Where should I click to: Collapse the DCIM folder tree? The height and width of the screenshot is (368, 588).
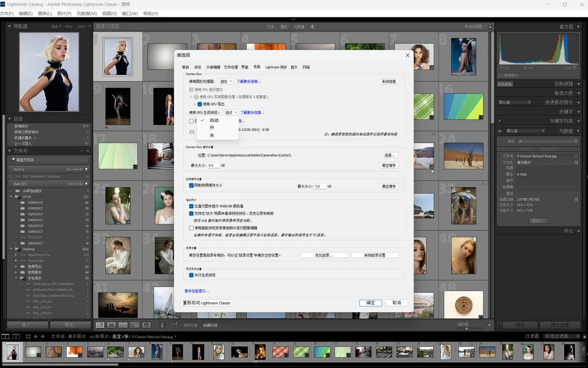tap(11, 197)
